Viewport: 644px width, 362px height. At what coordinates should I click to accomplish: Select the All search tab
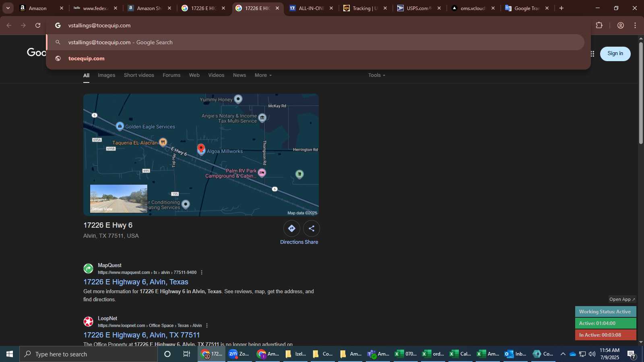pyautogui.click(x=86, y=75)
